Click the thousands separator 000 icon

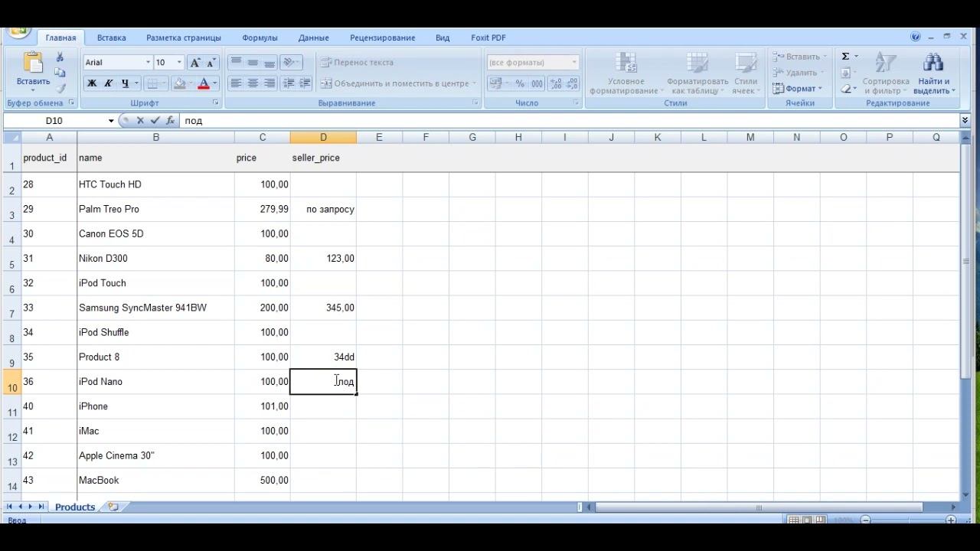pos(537,83)
